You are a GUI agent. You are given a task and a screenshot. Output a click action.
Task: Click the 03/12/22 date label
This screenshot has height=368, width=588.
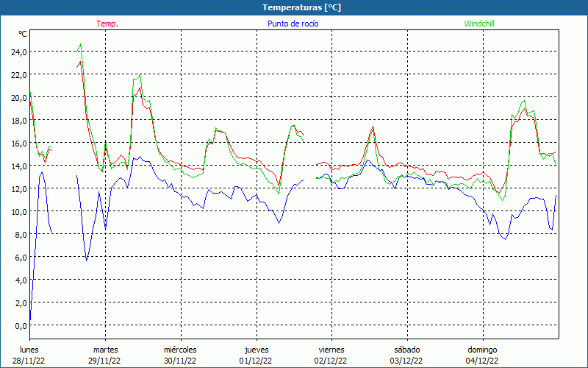[x=406, y=361]
